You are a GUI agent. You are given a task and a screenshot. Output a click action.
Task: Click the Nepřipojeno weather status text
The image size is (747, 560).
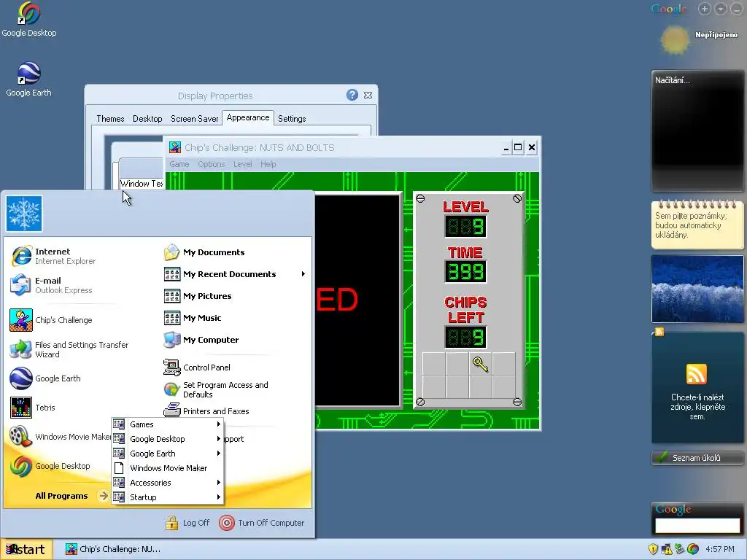716,35
